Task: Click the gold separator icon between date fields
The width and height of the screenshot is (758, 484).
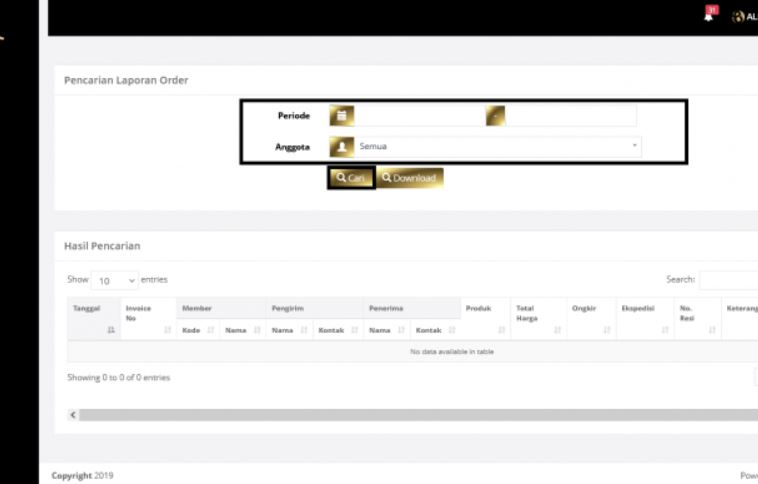Action: pyautogui.click(x=495, y=116)
